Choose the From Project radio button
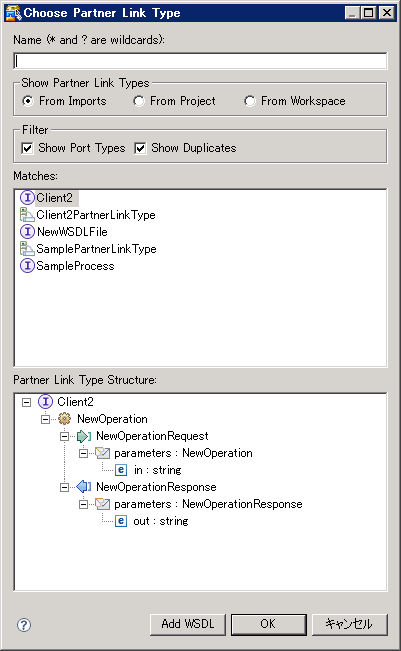 point(139,101)
